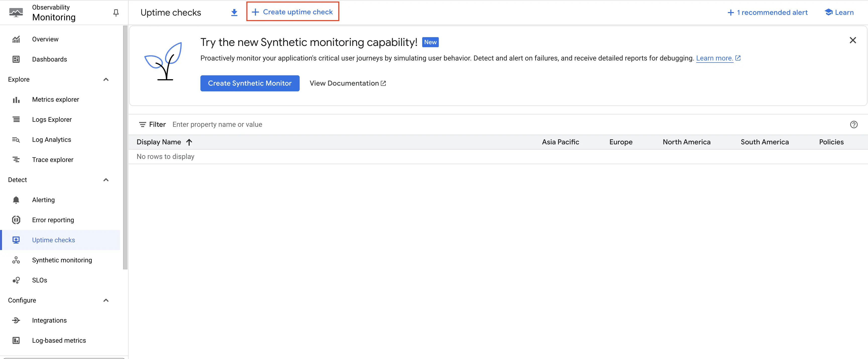Viewport: 868px width, 359px height.
Task: Open Error reporting page
Action: (x=61, y=220)
